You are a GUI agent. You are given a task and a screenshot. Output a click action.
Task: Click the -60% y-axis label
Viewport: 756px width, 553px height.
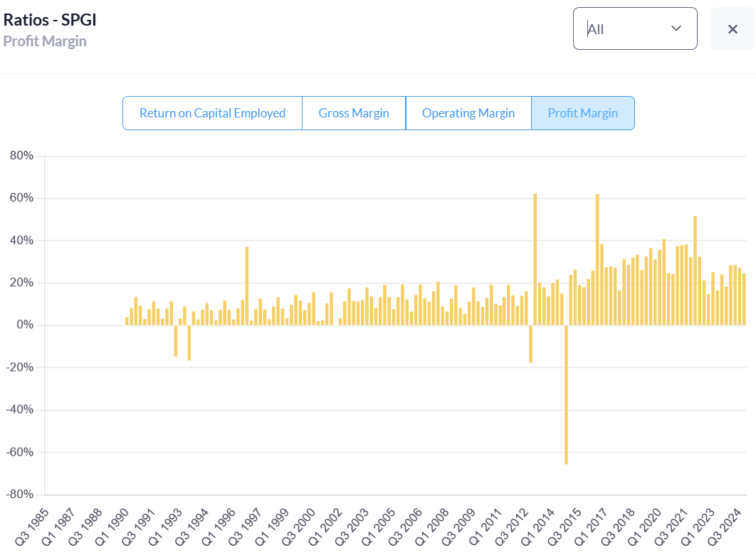(x=20, y=452)
